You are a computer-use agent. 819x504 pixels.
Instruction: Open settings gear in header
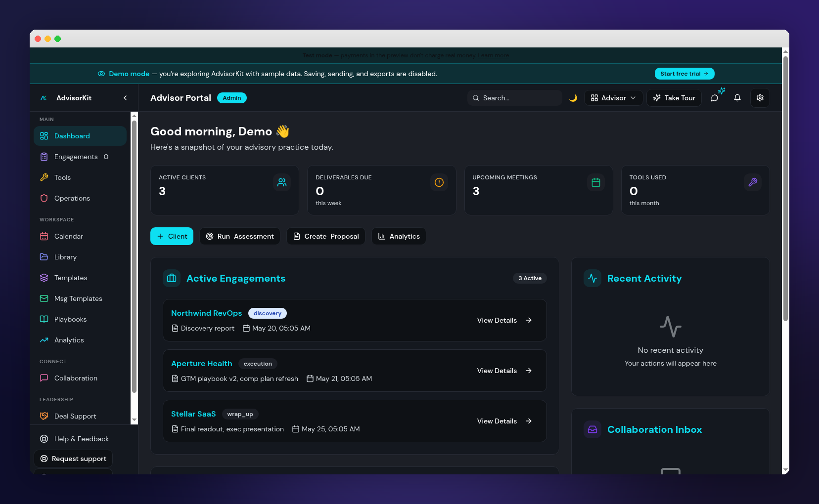(760, 98)
